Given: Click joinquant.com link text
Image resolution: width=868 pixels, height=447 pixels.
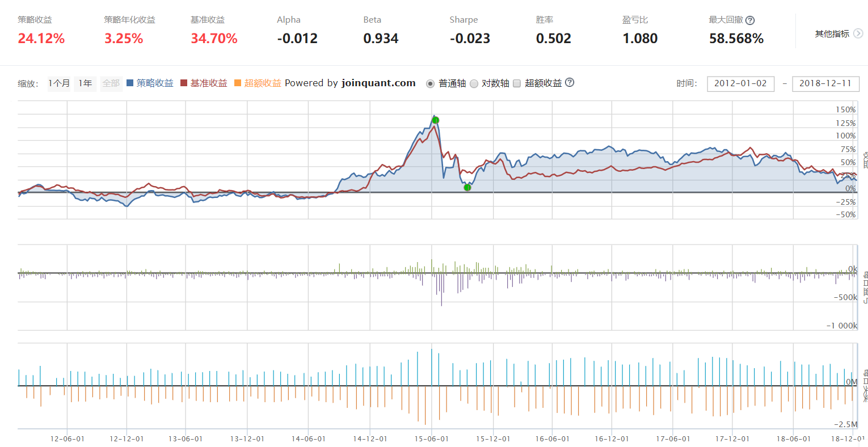Looking at the screenshot, I should [x=378, y=83].
